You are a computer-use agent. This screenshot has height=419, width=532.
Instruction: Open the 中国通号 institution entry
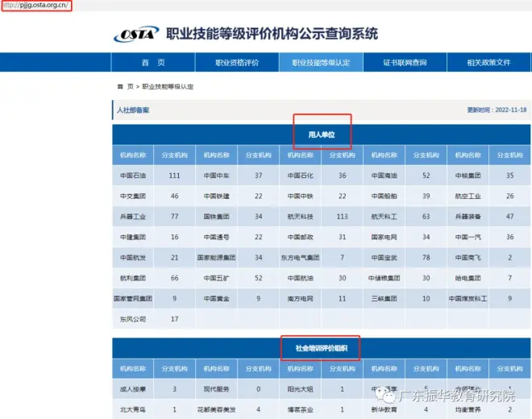217,237
